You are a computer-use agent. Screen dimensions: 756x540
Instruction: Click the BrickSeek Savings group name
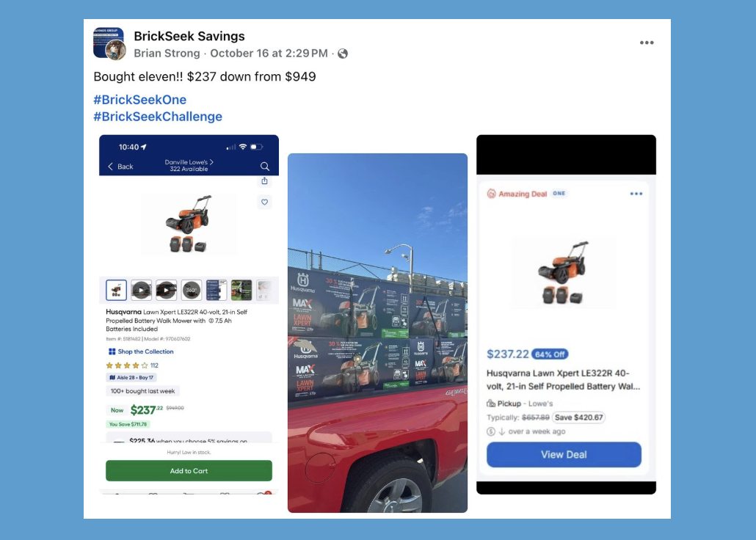189,36
